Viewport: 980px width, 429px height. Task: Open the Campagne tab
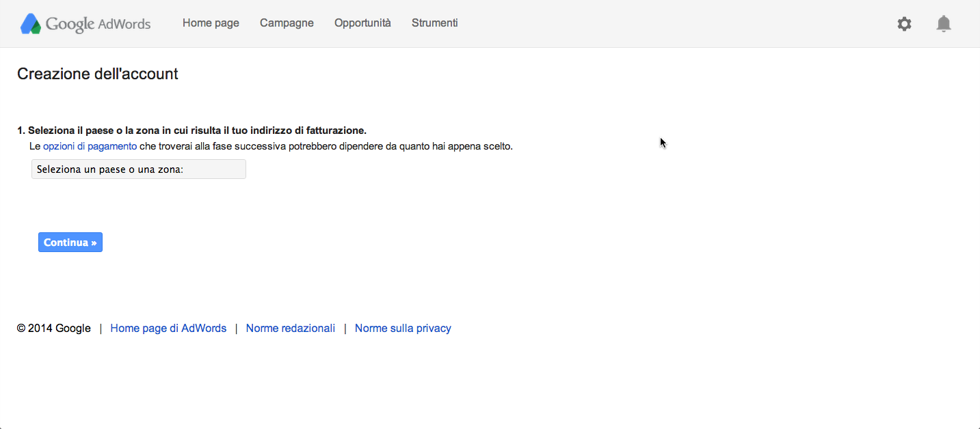pyautogui.click(x=287, y=23)
